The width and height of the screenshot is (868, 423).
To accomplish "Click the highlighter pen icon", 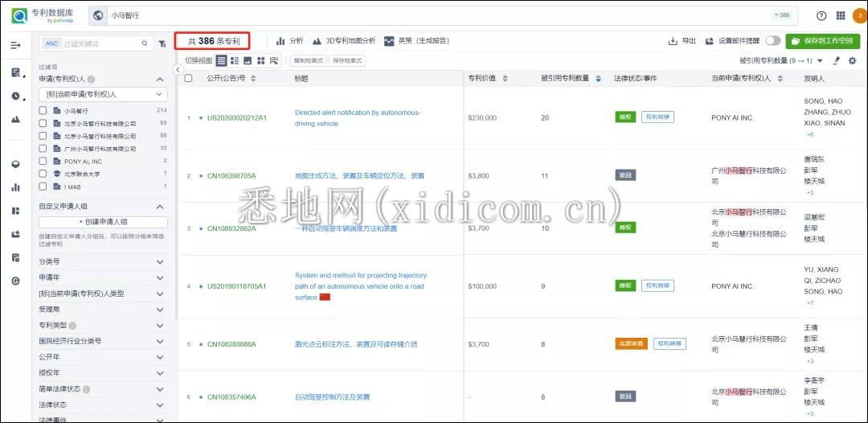I will [837, 60].
